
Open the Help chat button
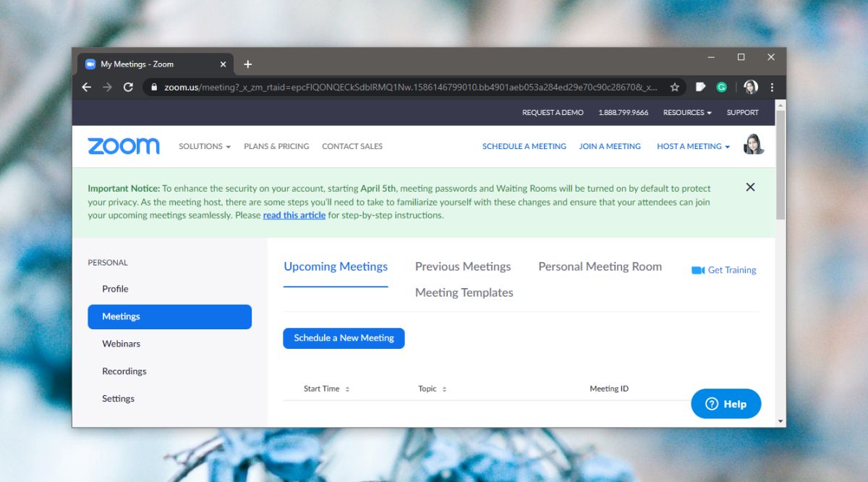pyautogui.click(x=726, y=404)
